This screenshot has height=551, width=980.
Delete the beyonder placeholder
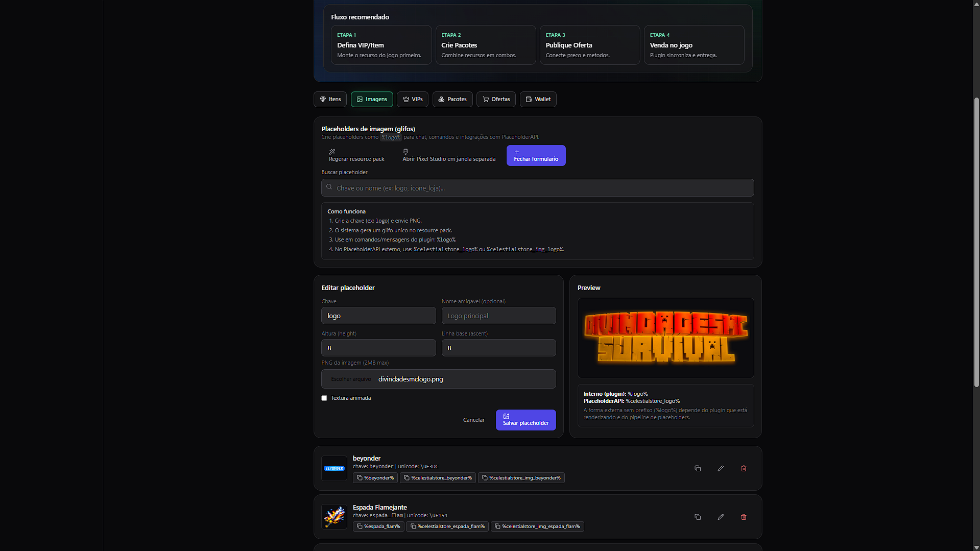click(743, 468)
